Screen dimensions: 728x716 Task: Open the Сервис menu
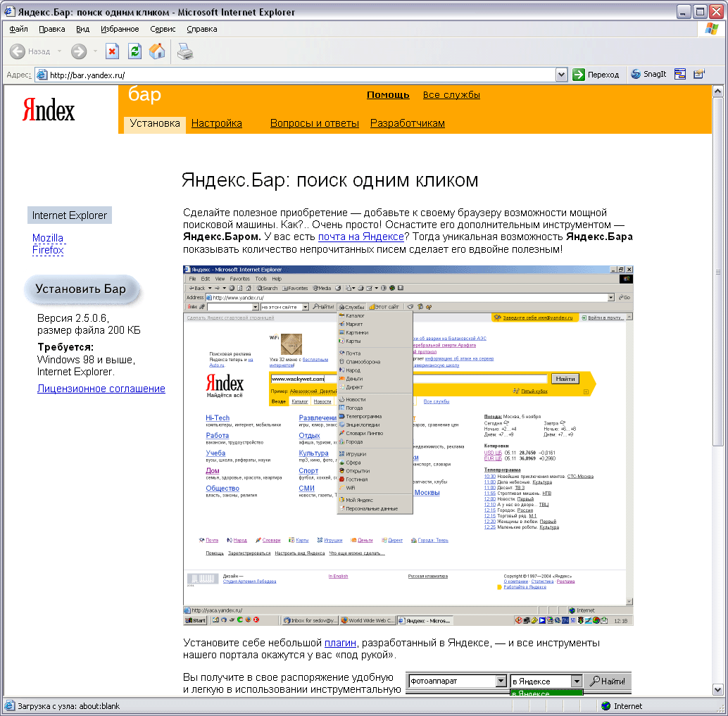coord(163,29)
